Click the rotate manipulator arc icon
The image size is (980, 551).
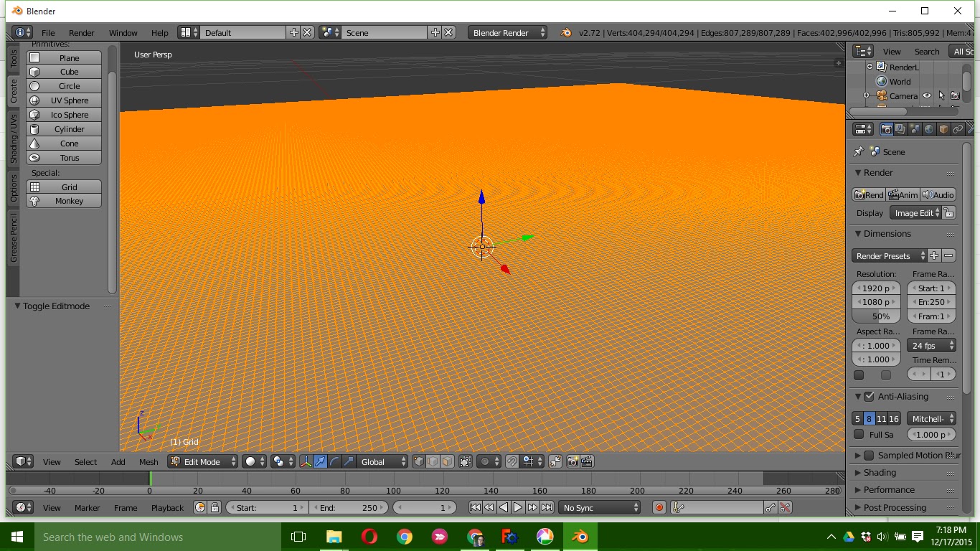coord(334,461)
